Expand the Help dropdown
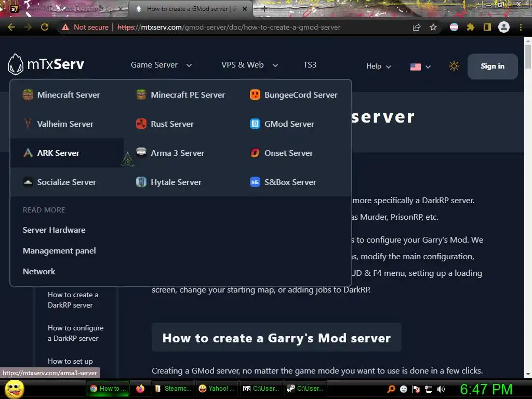Screen dimensions: 532x399 pos(379,66)
